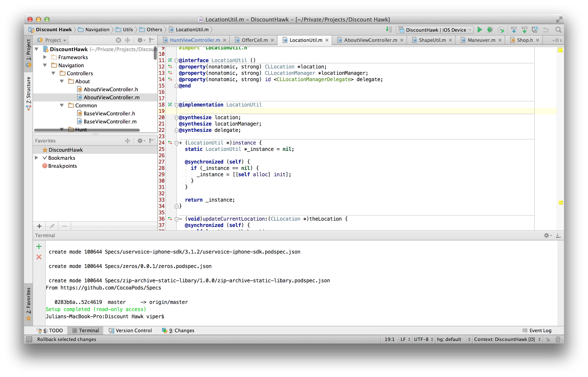Hide the Favorites panel with pin arrow icon
588x377 pixels.
(x=152, y=141)
